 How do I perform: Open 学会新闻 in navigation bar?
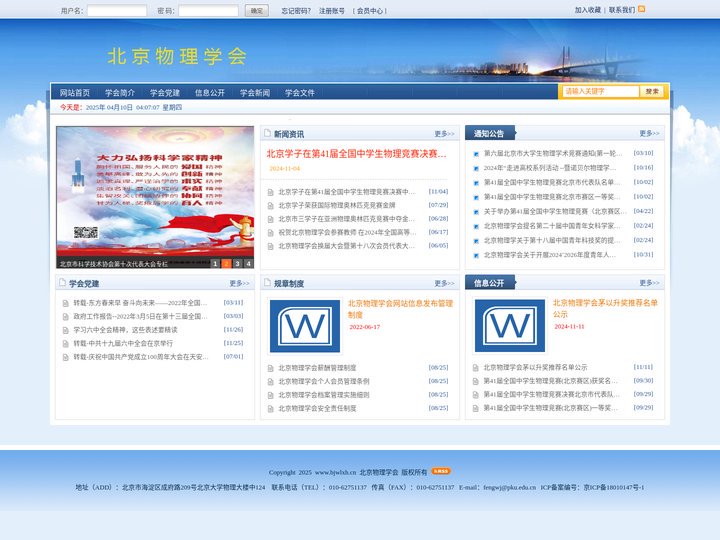[x=255, y=93]
